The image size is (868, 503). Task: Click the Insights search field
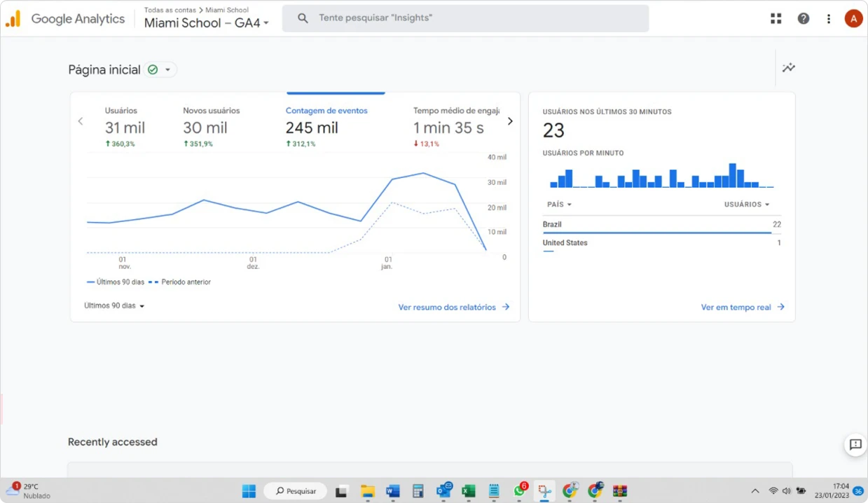pyautogui.click(x=465, y=18)
